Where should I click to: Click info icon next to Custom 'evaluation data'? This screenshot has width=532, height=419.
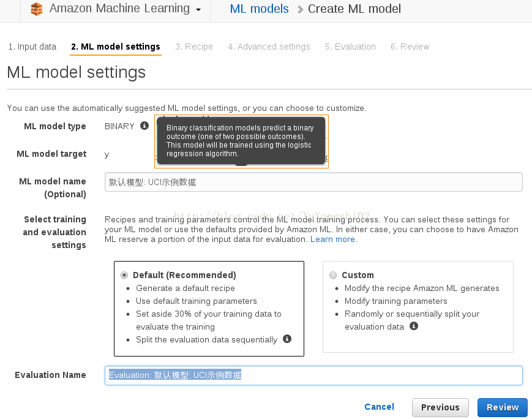tap(414, 326)
